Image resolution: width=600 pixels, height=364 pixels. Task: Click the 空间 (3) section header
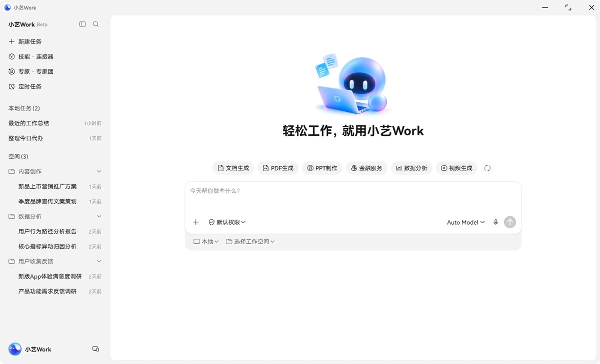point(18,157)
